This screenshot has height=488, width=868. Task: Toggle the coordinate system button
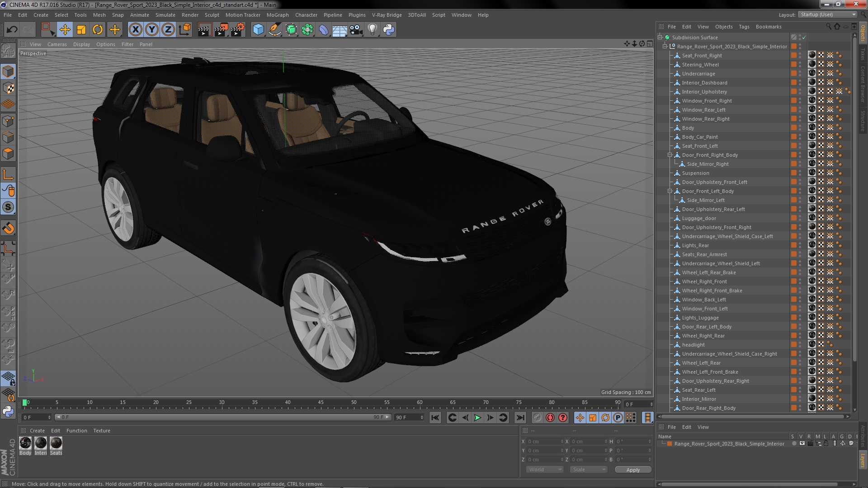coord(185,30)
